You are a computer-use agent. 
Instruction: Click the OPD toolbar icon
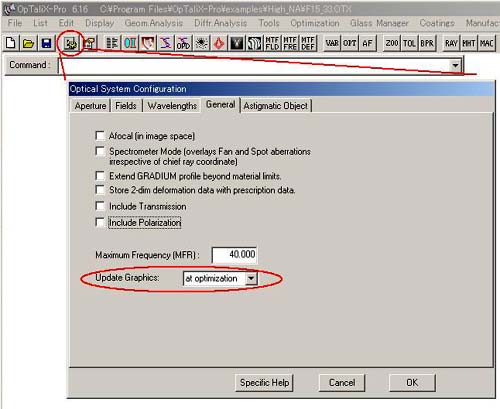pos(183,43)
